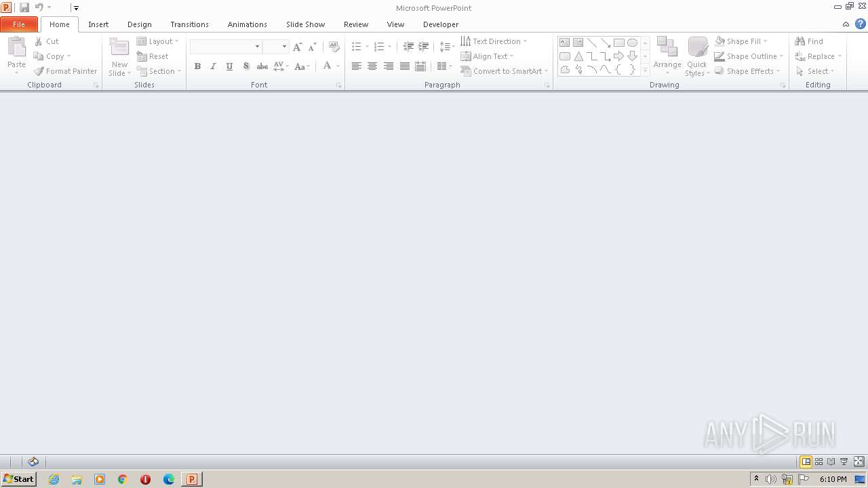Switch to Slide Sorter view
This screenshot has height=488, width=868.
[818, 462]
